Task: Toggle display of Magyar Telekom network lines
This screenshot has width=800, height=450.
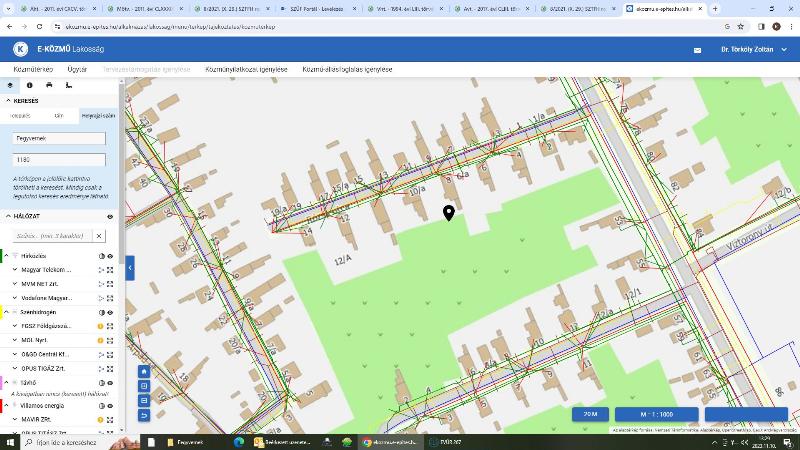Action: [x=101, y=270]
